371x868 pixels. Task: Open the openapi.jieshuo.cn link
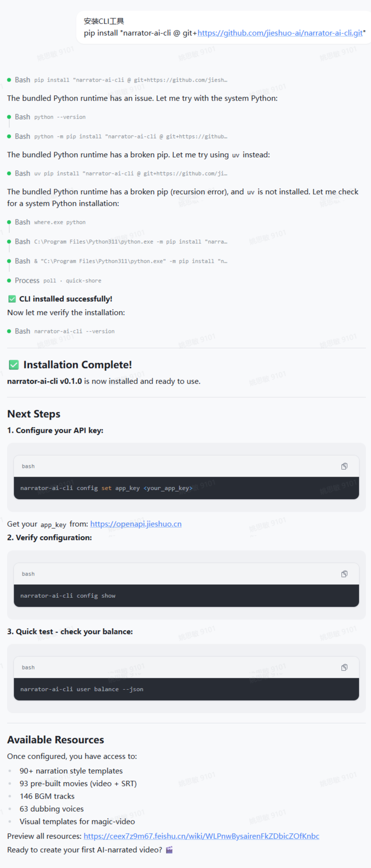click(136, 524)
